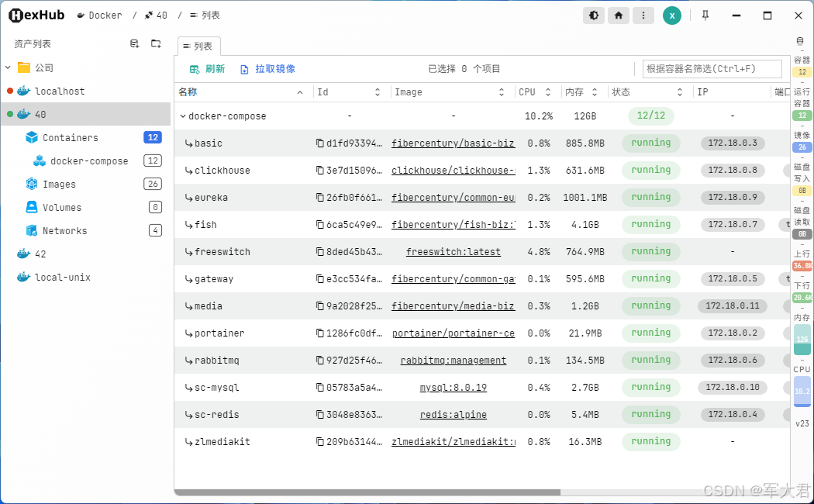814x504 pixels.
Task: Click the 镜像 count badge 26 on the right
Action: (802, 147)
